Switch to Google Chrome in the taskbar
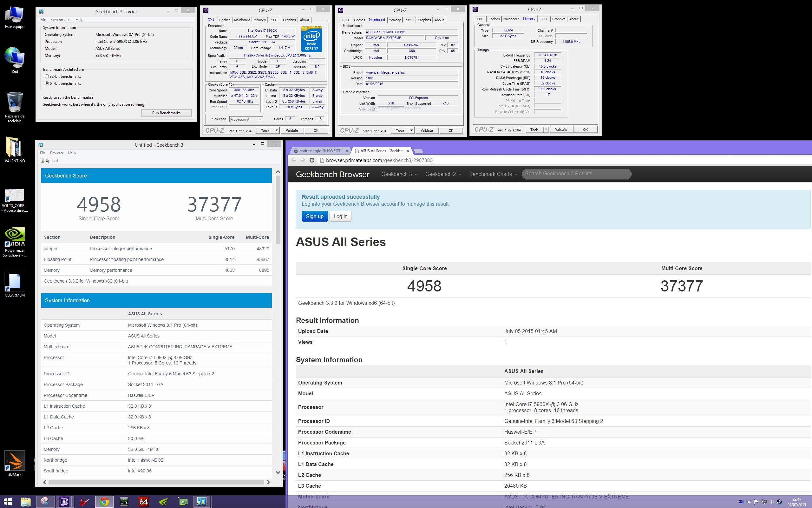Screen dimensions: 812x508 point(104,502)
